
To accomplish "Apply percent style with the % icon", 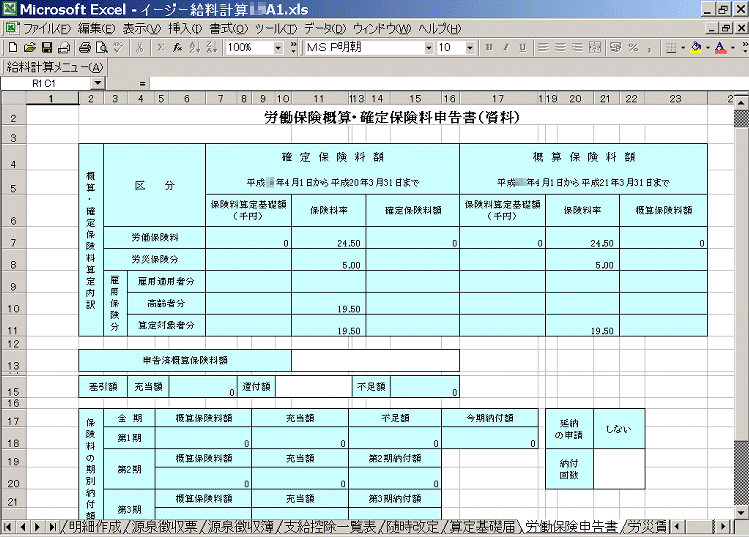I will pyautogui.click(x=634, y=47).
